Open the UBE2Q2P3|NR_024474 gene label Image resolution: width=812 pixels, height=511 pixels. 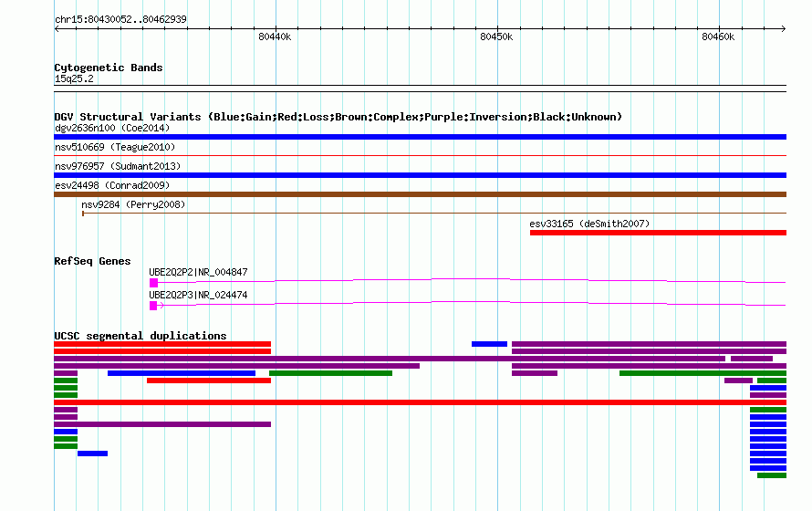[198, 295]
